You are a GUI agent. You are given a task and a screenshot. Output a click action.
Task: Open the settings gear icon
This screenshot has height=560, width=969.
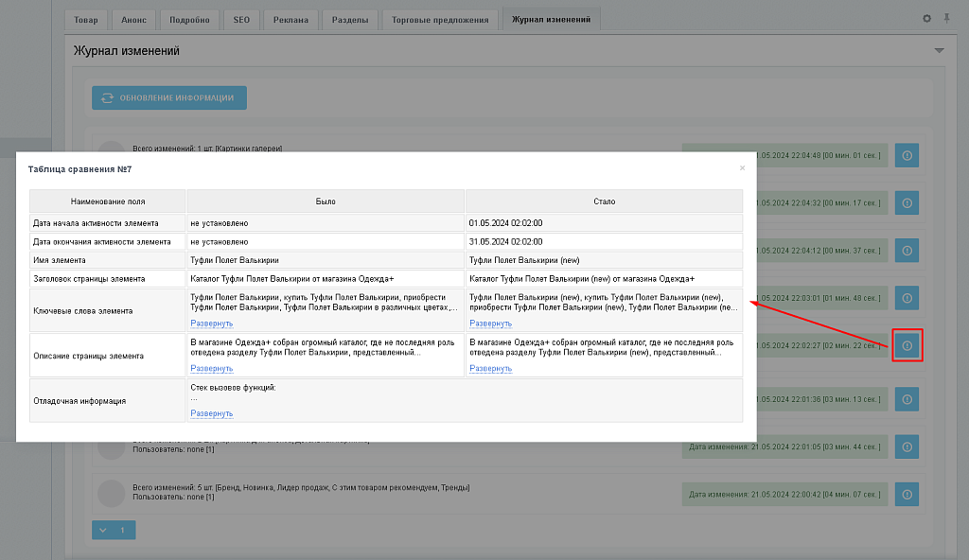click(926, 19)
